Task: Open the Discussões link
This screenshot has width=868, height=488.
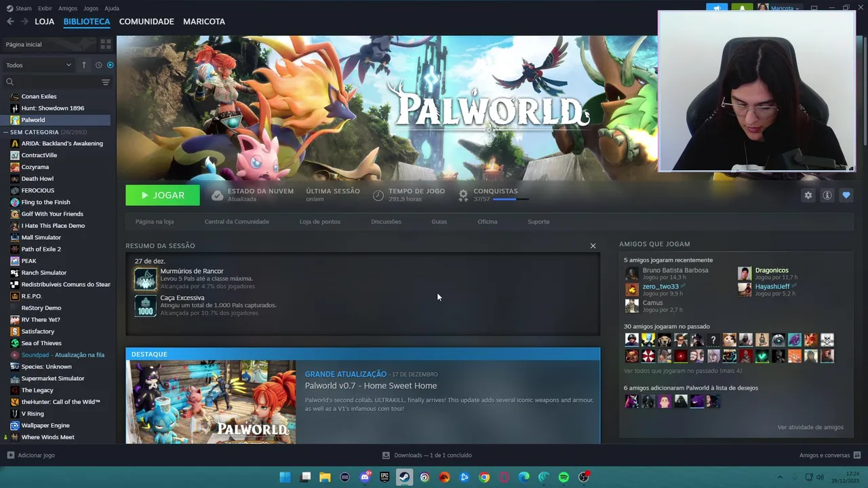Action: pyautogui.click(x=386, y=222)
